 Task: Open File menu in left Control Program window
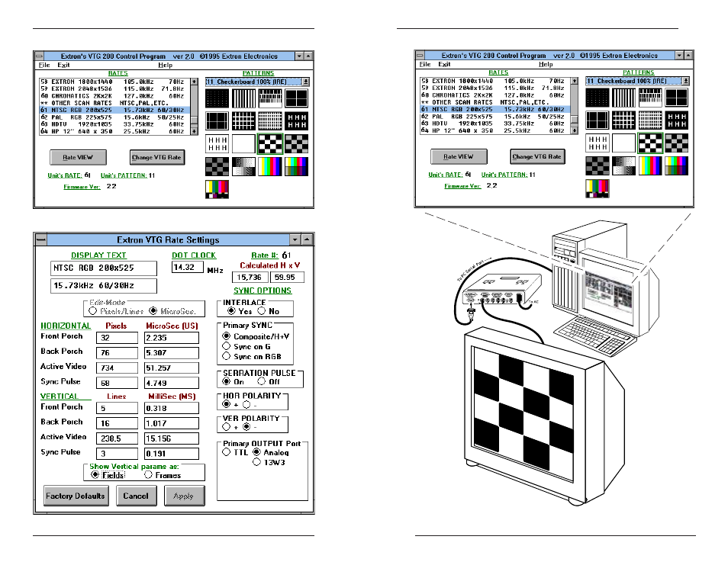[44, 65]
